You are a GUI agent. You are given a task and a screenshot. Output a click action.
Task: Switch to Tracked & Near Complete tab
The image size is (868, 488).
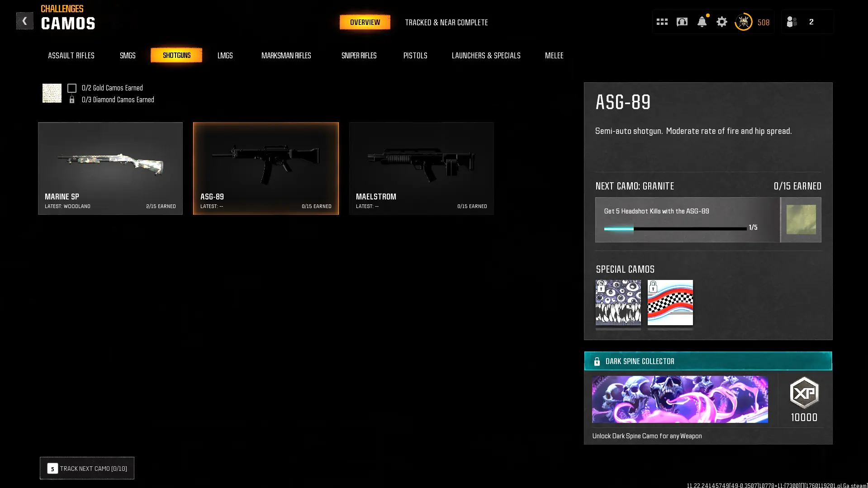(446, 22)
